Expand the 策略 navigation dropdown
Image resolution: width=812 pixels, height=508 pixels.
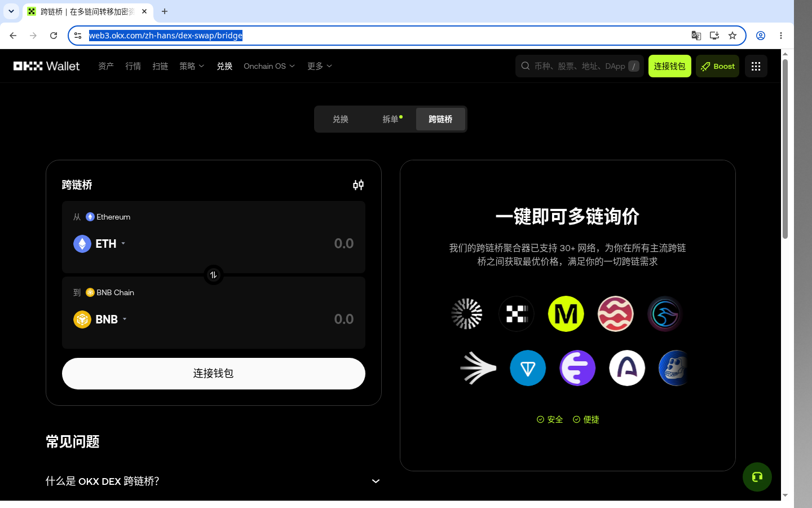click(192, 66)
